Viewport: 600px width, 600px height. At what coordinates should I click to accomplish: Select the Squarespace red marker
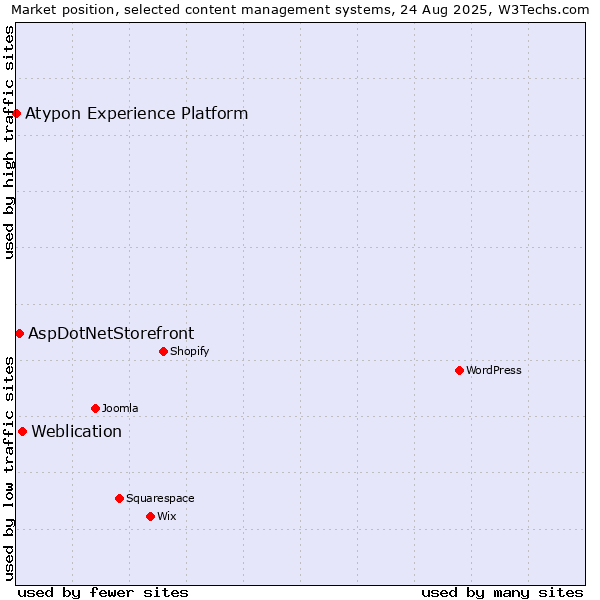[119, 499]
